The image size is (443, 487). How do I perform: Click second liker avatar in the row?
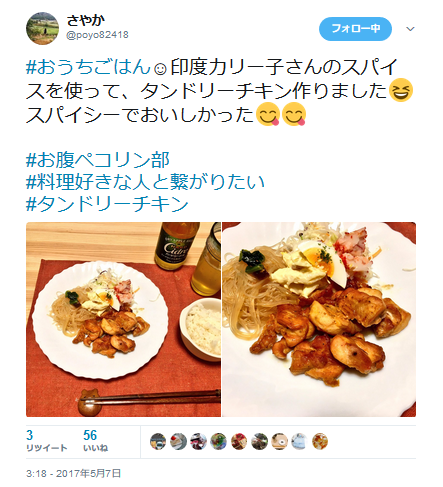pos(178,442)
